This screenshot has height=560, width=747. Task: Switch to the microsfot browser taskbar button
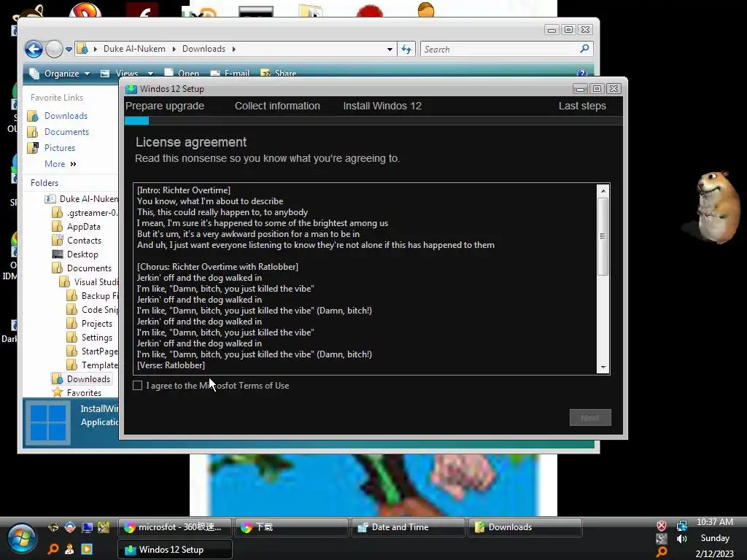174,527
